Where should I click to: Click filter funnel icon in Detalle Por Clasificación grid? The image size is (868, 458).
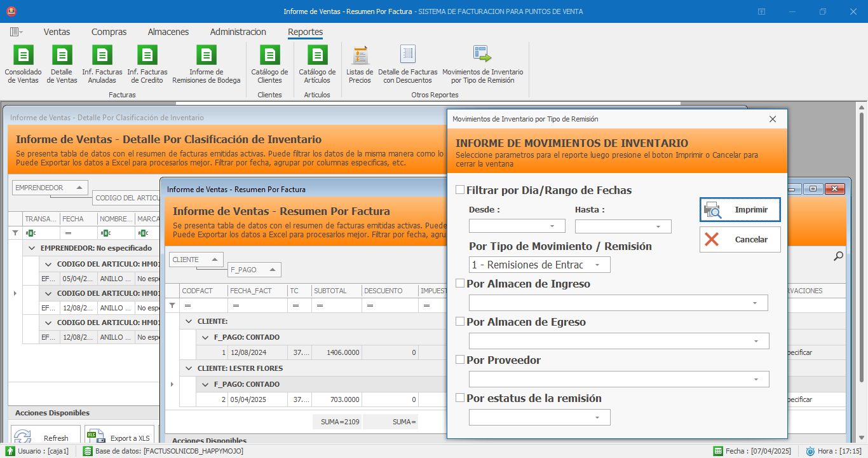tap(15, 233)
